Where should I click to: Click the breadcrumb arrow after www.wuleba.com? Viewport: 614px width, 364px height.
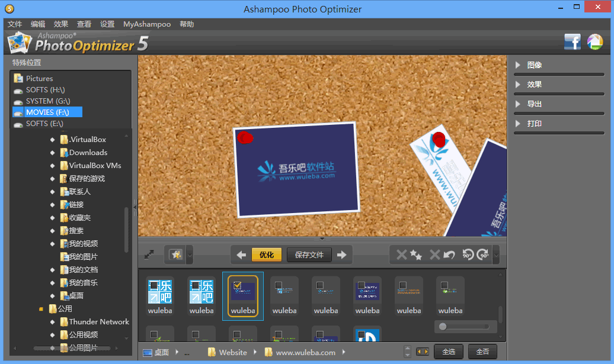(x=343, y=352)
